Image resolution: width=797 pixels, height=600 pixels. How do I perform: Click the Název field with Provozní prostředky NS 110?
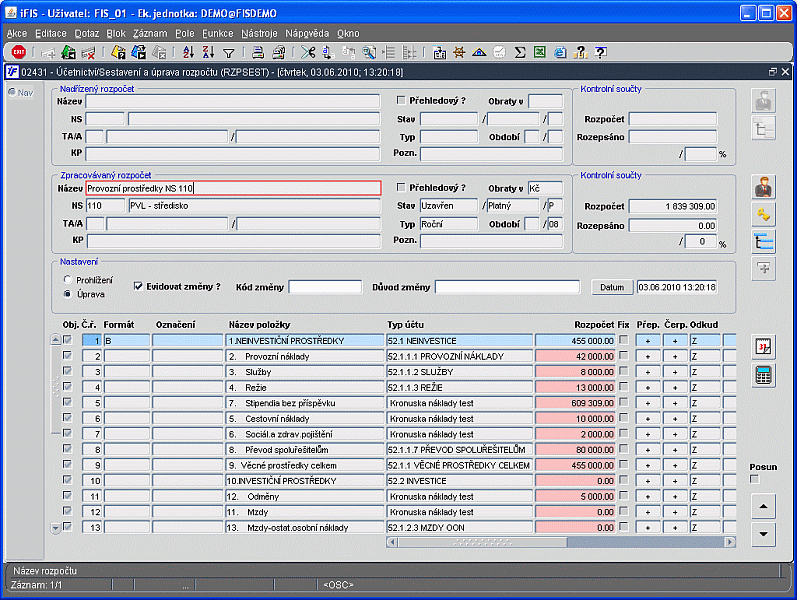pos(232,188)
